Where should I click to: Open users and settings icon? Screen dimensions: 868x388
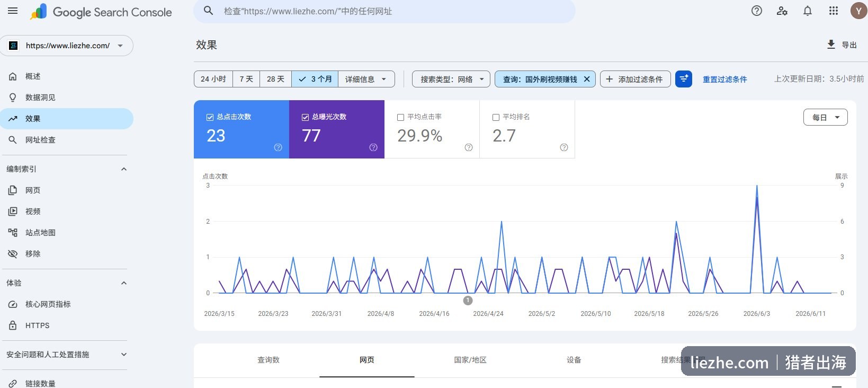(782, 11)
